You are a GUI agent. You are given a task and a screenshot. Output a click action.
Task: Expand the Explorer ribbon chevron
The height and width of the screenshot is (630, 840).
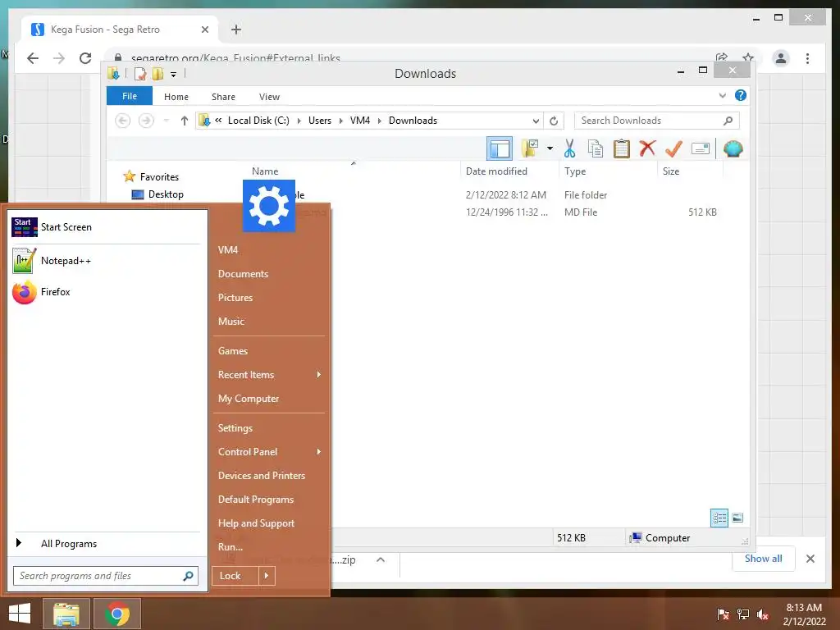click(722, 95)
